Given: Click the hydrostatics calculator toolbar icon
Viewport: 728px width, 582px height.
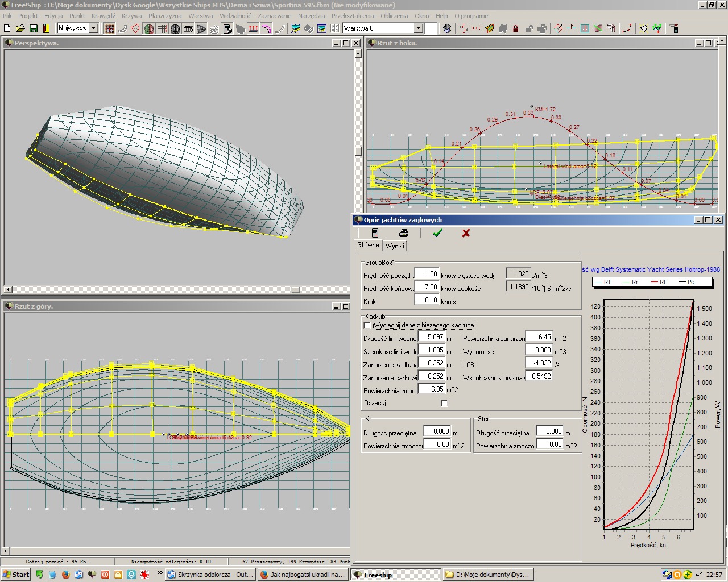Looking at the screenshot, I should 227,28.
